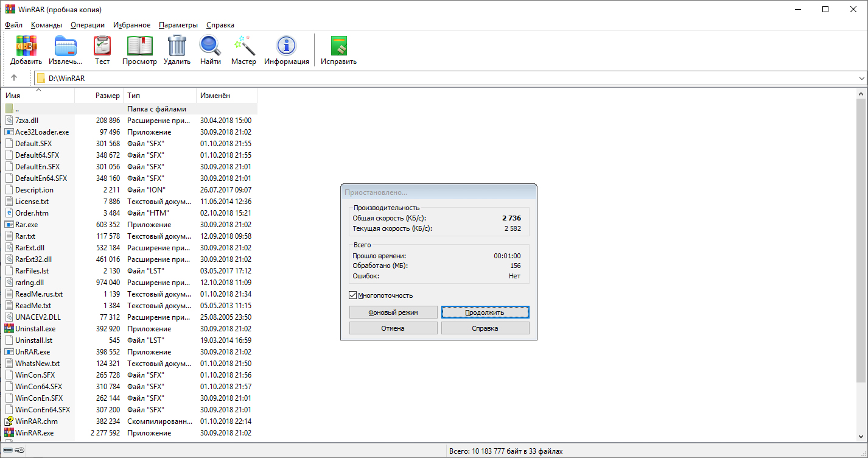Select the License.txt document icon
The image size is (868, 458).
click(x=9, y=202)
